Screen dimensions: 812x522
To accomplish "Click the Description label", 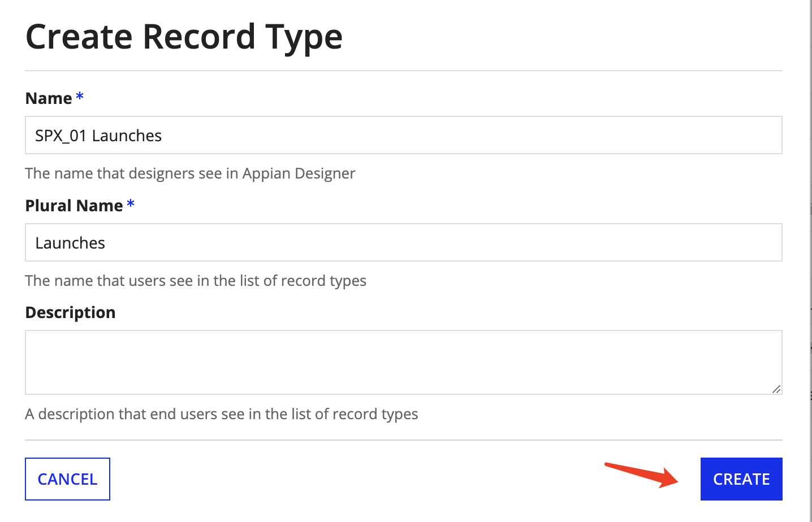I will pos(70,312).
